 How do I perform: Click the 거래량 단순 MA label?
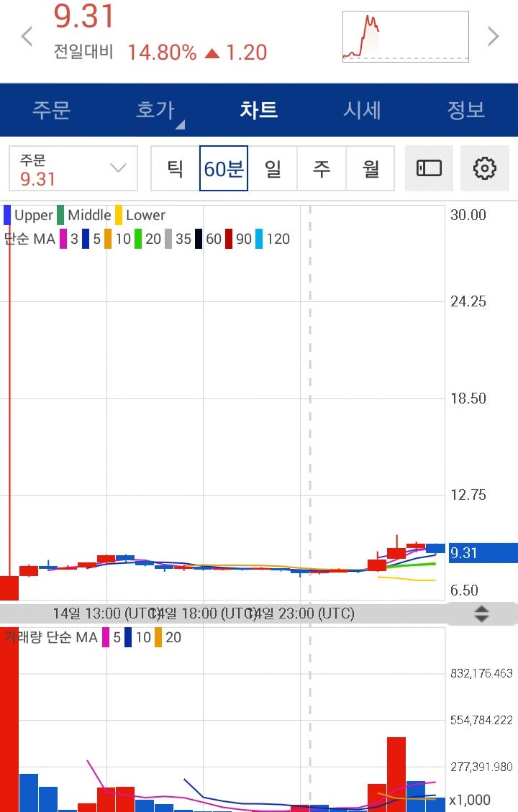51,637
